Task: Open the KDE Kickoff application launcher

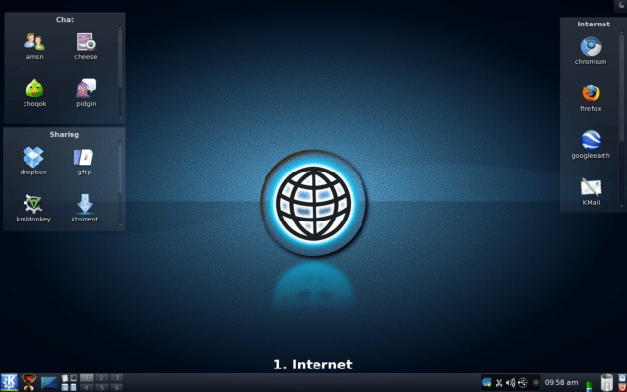Action: tap(9, 382)
